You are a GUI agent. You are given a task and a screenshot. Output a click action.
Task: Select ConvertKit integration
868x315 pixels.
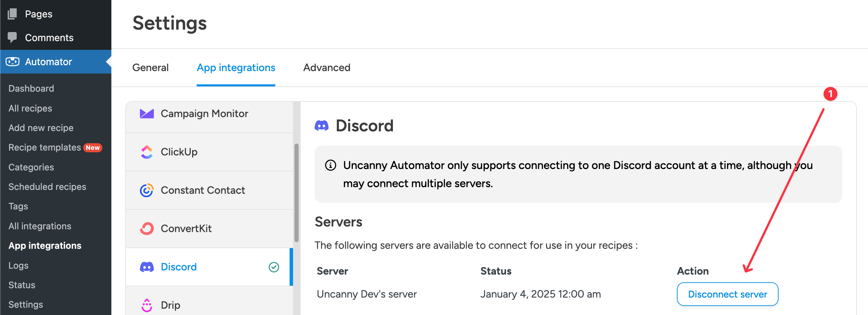coord(209,229)
